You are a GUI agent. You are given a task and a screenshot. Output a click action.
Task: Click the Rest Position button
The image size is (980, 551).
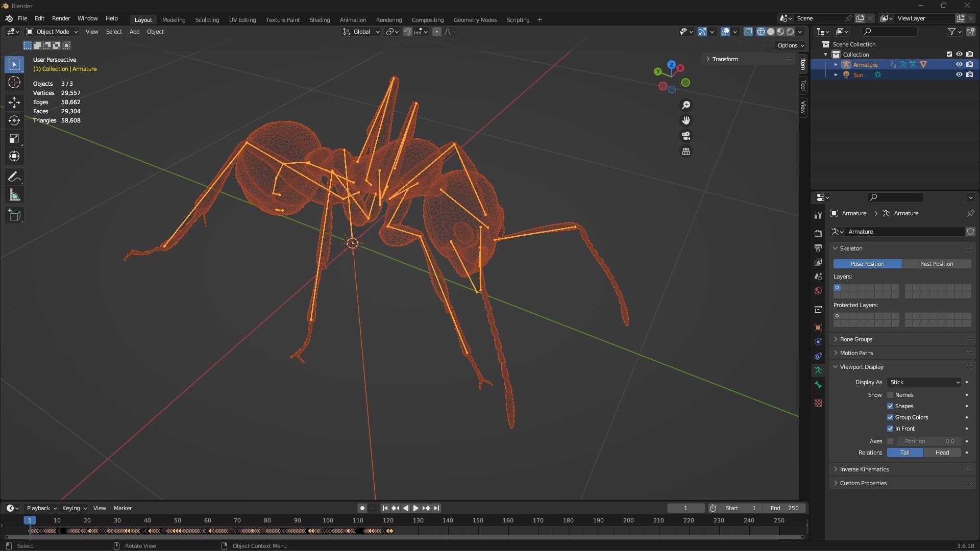pos(937,264)
